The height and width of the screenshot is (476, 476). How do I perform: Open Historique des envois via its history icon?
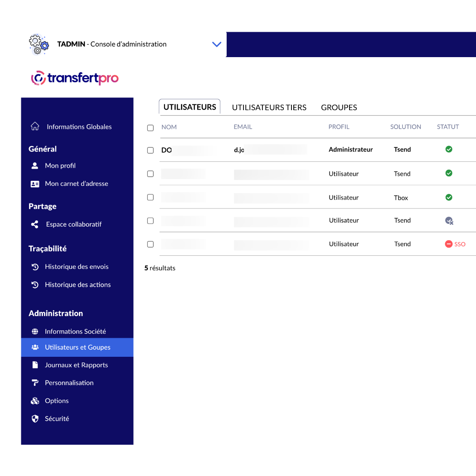point(35,267)
